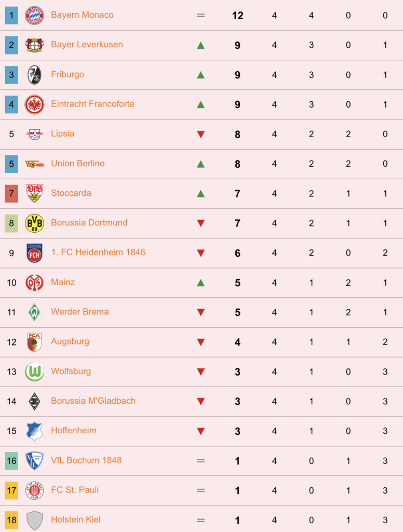
Task: Open the VfL Bochum 1848 link
Action: (x=86, y=460)
